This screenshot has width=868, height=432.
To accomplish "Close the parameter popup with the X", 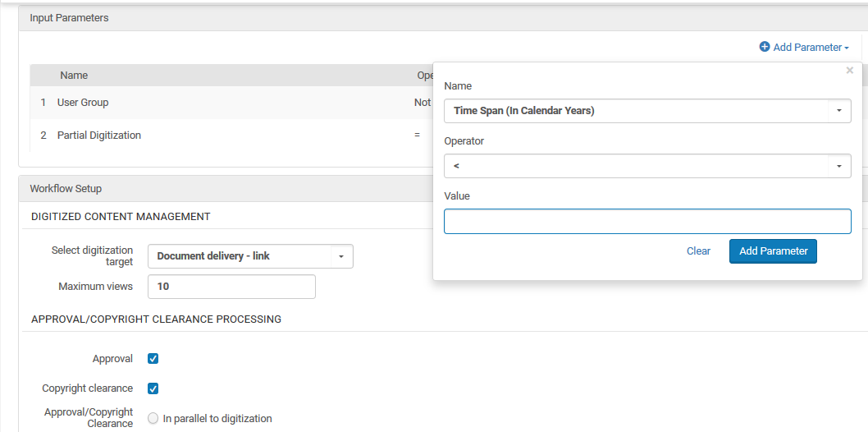I will pos(849,71).
